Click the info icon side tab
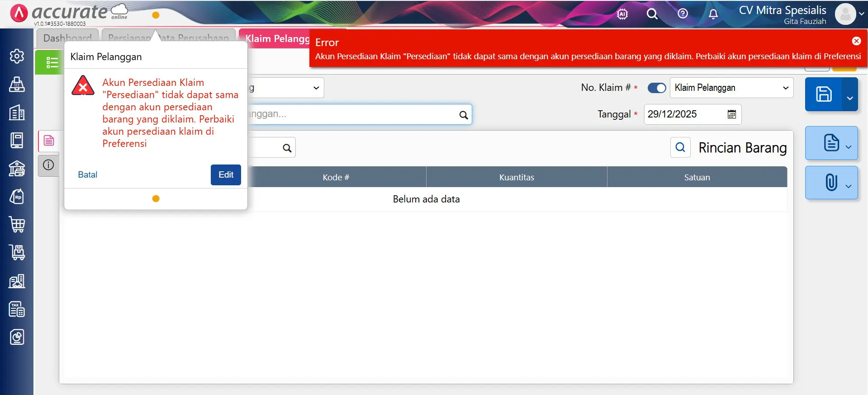This screenshot has width=868, height=395. [x=48, y=165]
